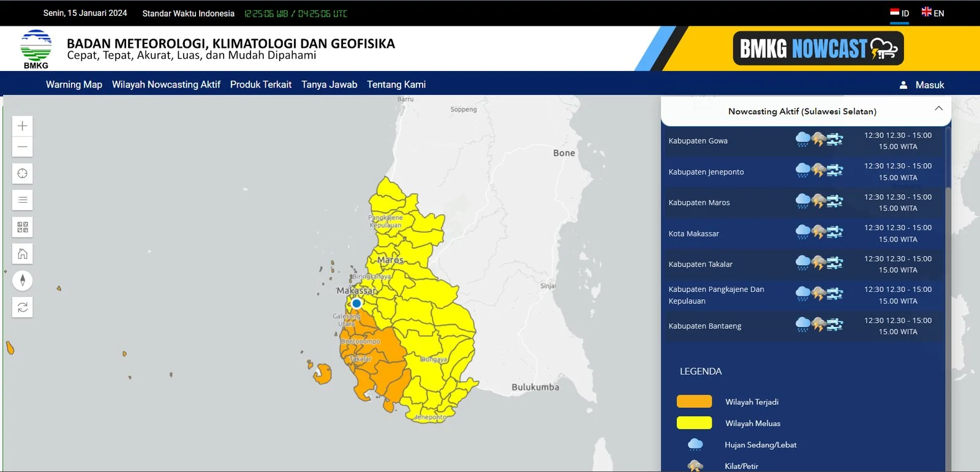Refresh the map with the reload icon
Screen dimensions: 980x472
(x=23, y=307)
